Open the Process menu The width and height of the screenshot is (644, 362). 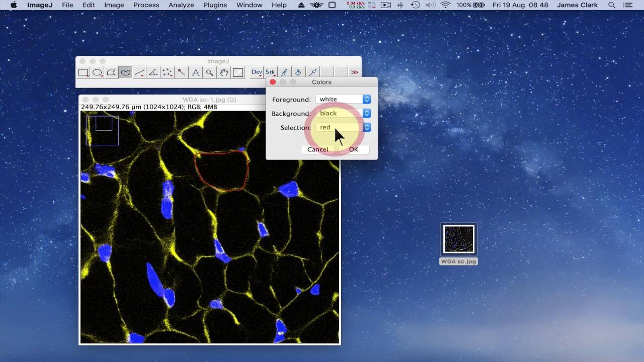click(x=146, y=5)
